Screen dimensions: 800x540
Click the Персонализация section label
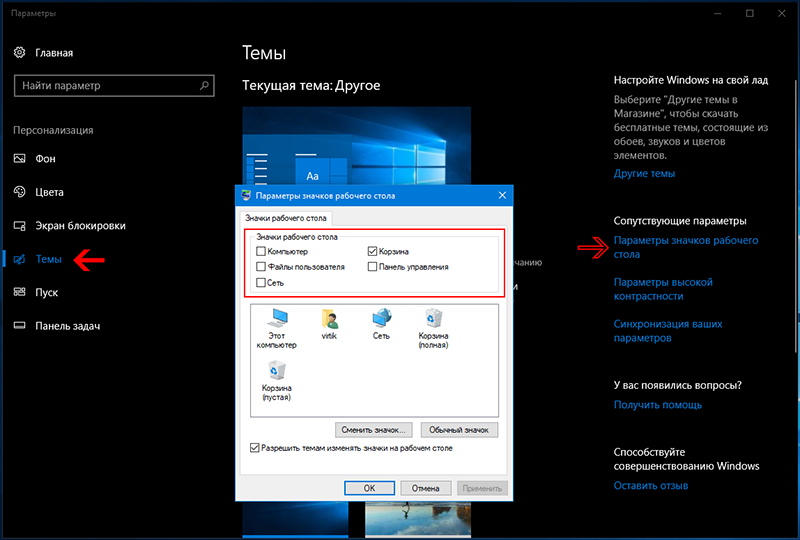click(53, 130)
